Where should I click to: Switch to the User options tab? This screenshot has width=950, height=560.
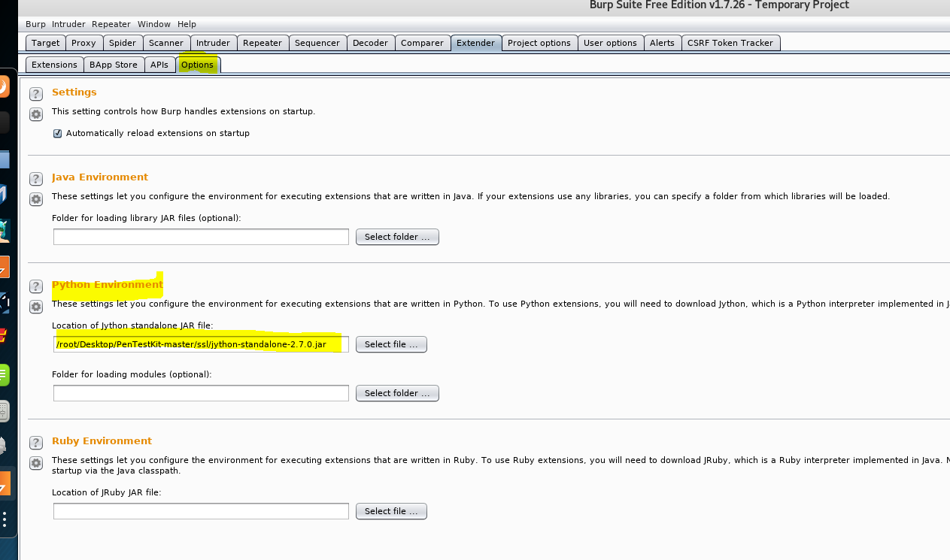pyautogui.click(x=611, y=43)
